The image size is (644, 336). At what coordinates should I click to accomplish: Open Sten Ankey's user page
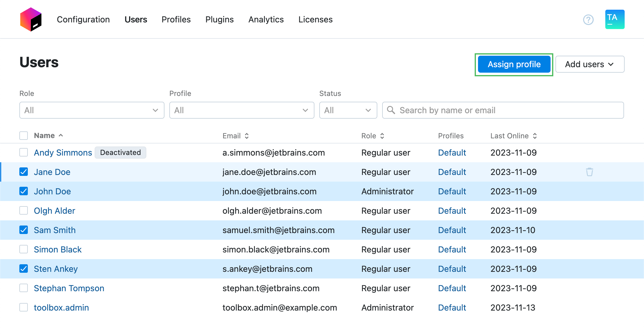click(x=56, y=268)
